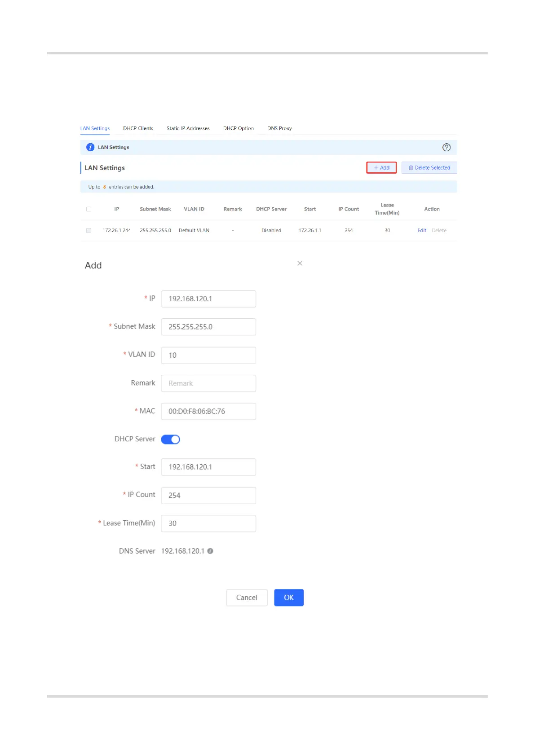
Task: Click the Remark column header
Action: pyautogui.click(x=233, y=209)
